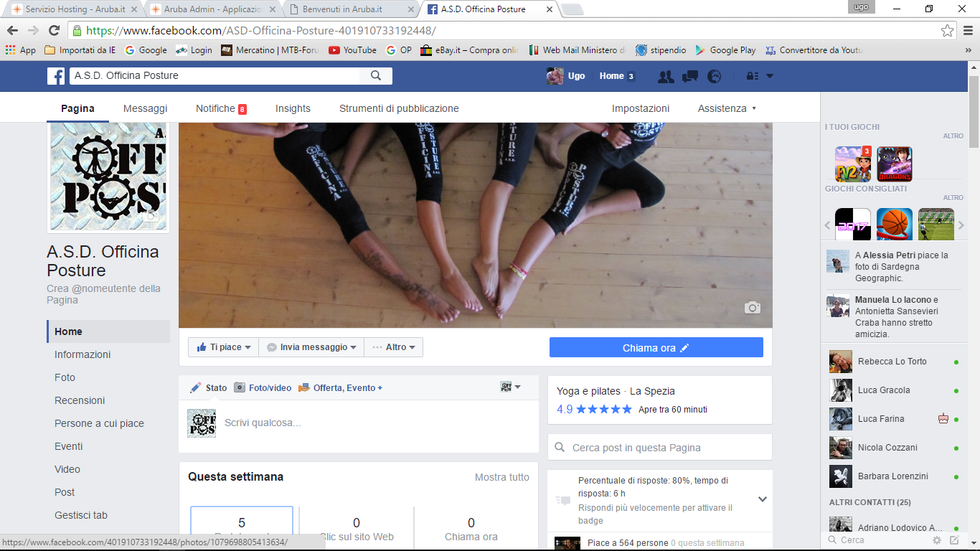This screenshot has width=980, height=551.
Task: Click the Farmville FV2 game icon
Action: 853,164
